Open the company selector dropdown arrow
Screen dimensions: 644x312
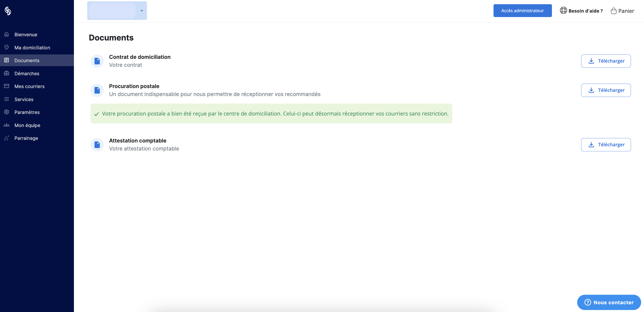(x=141, y=10)
